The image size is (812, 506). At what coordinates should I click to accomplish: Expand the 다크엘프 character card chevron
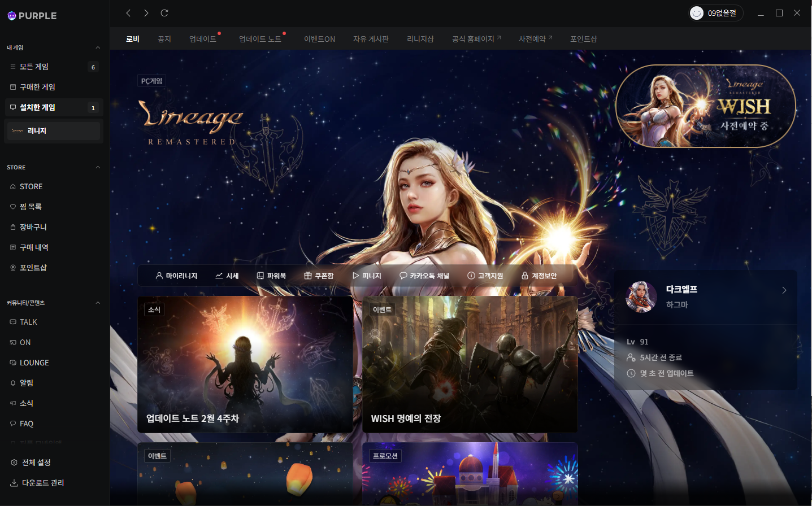pos(784,290)
